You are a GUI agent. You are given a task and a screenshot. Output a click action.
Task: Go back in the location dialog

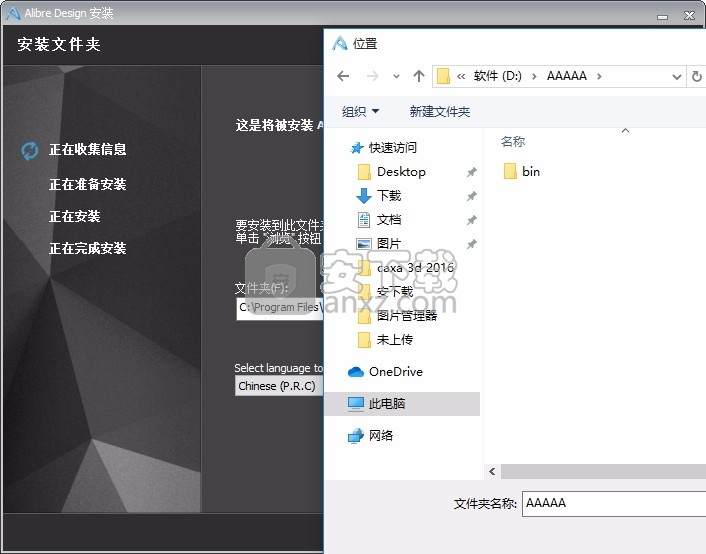[343, 76]
